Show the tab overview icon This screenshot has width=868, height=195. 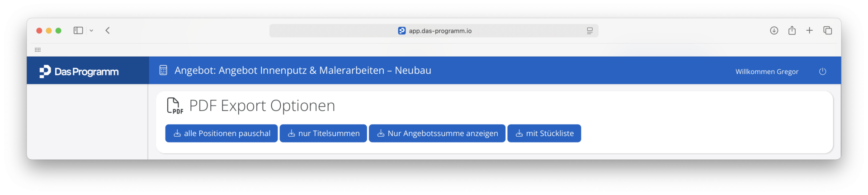[828, 30]
